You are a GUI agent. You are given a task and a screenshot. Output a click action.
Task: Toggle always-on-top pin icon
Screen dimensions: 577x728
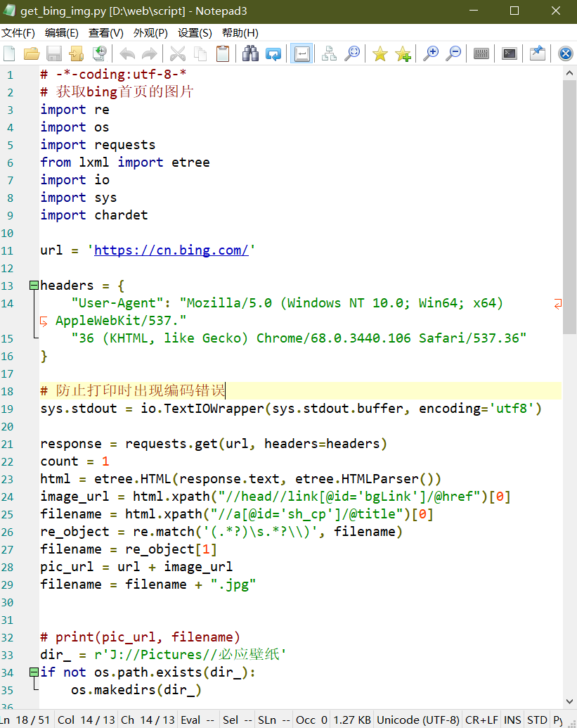tap(537, 54)
